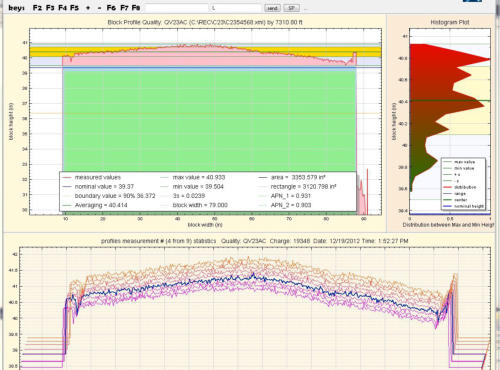Click the bold blue profile line in bottom chart

tap(253, 277)
